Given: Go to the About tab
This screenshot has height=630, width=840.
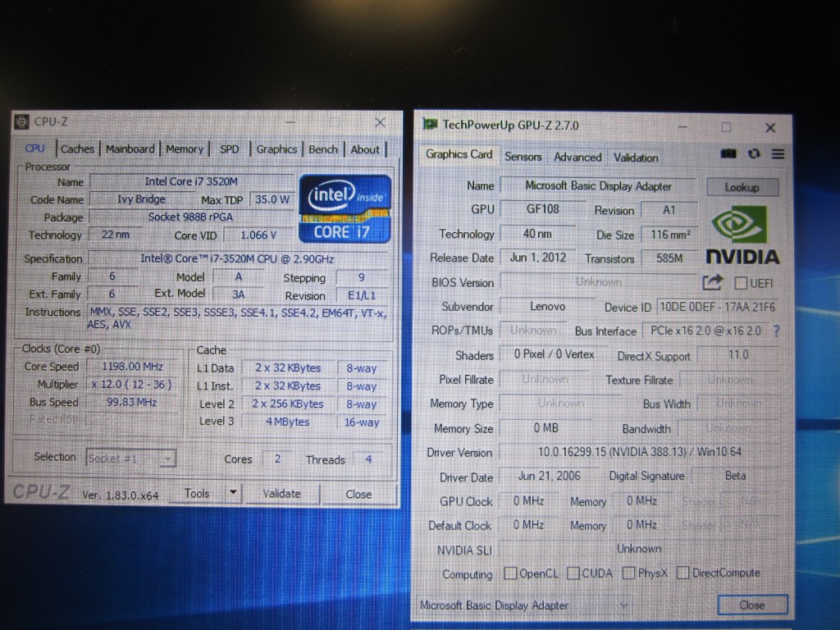Looking at the screenshot, I should coord(365,149).
